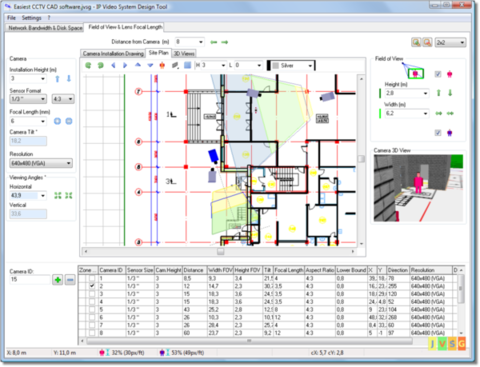Toggle the checkbox beside the pink person icon
480x367 pixels.
(438, 74)
